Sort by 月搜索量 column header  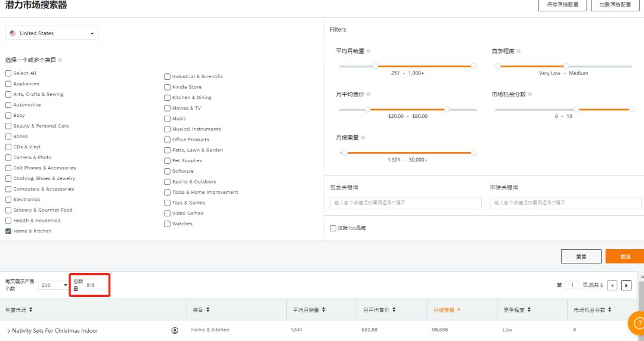tap(447, 310)
